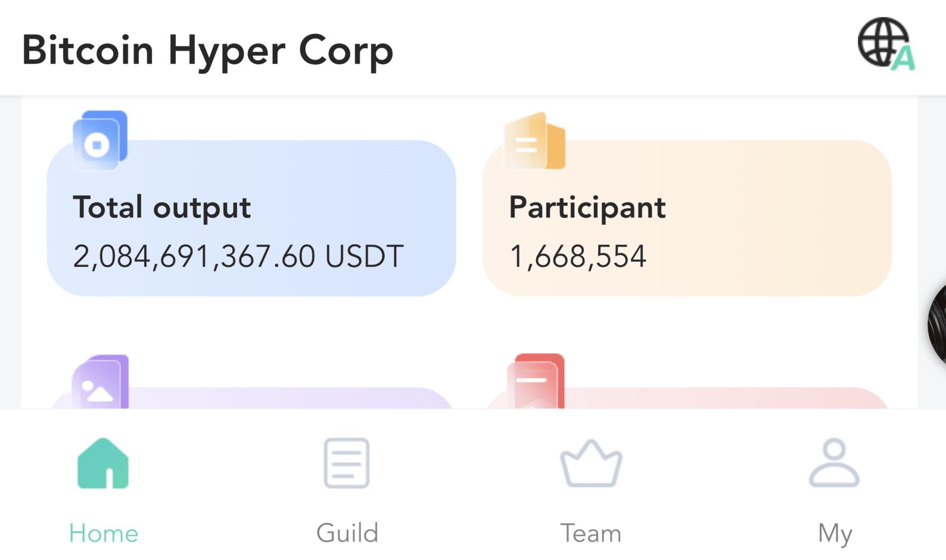Tap the blue Total output coin icon

click(100, 141)
